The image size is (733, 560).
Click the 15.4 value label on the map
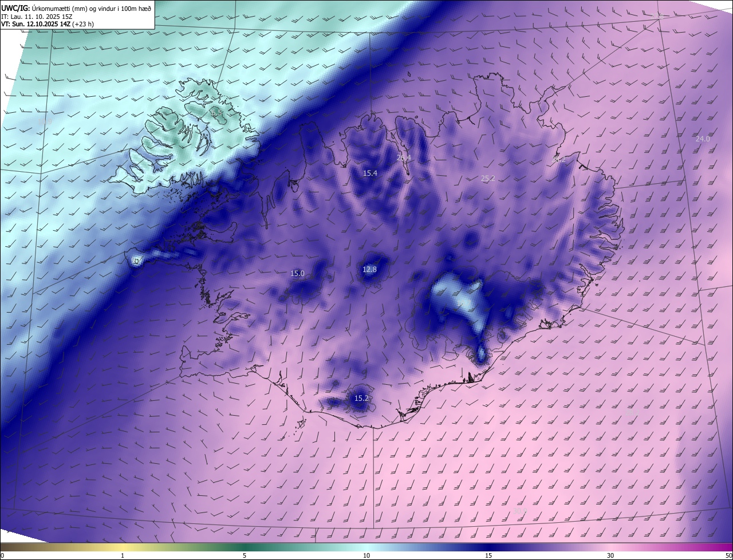(x=370, y=173)
